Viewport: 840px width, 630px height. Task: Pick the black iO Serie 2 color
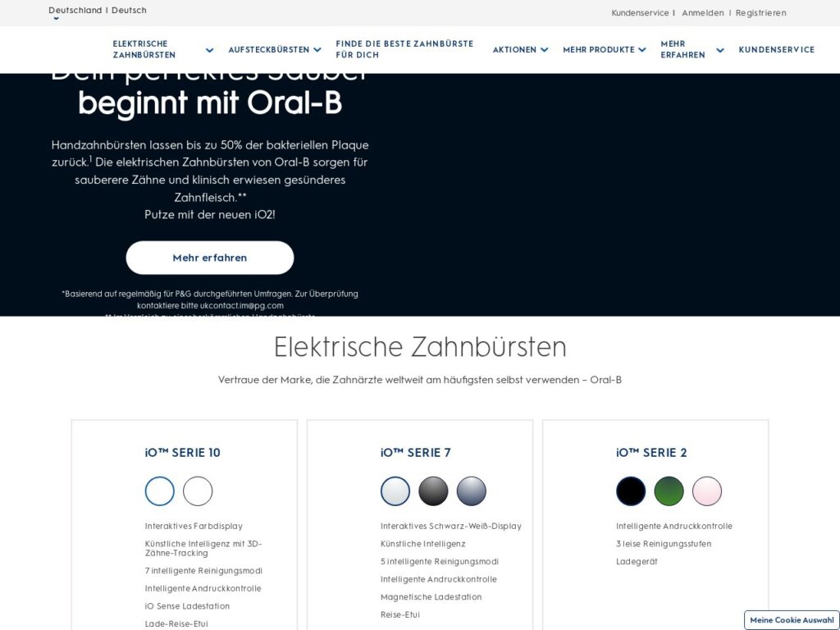click(631, 491)
